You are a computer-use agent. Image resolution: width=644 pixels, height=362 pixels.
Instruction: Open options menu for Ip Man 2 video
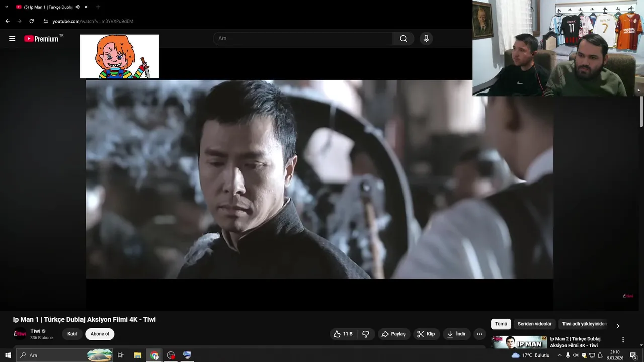point(623,340)
